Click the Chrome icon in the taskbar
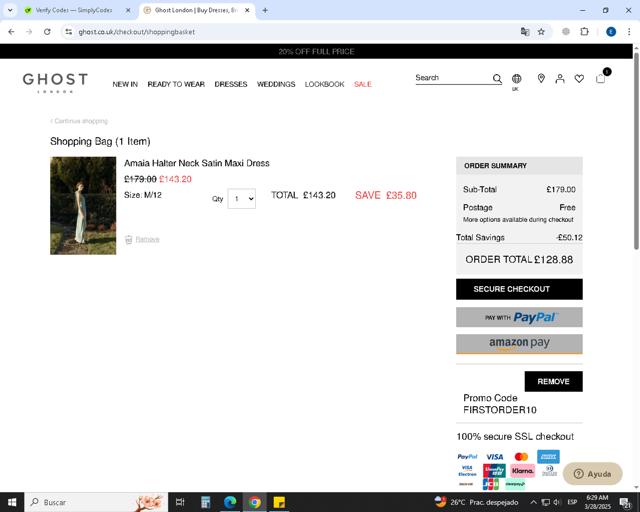Viewport: 640px width, 512px height. (x=255, y=502)
